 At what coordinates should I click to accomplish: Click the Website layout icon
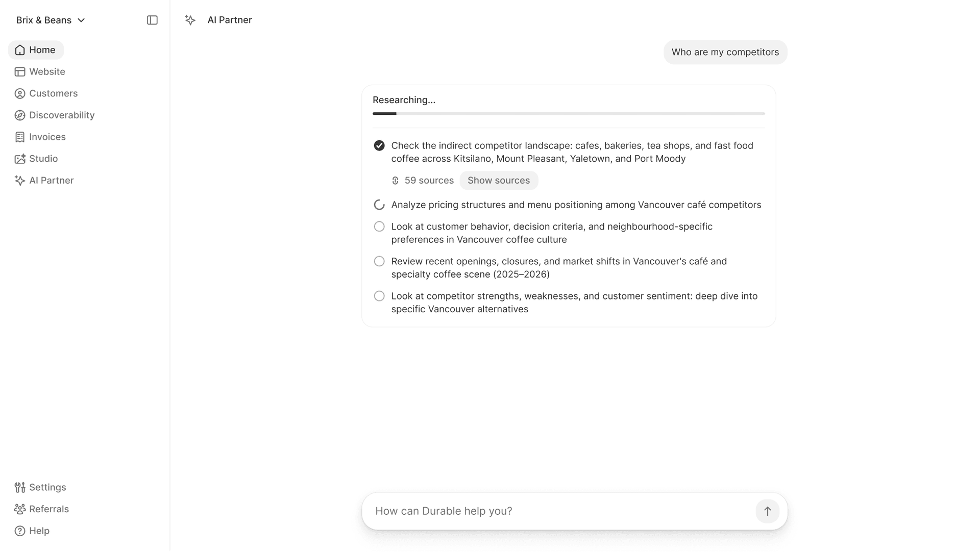[x=20, y=72]
